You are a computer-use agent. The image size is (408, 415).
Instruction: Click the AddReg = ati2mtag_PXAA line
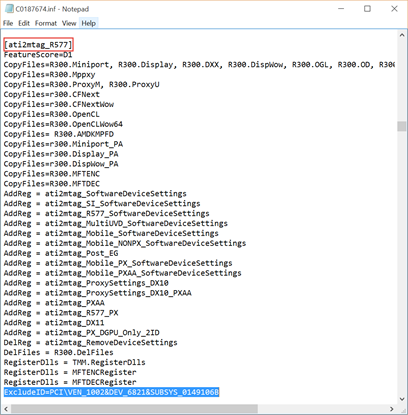54,303
